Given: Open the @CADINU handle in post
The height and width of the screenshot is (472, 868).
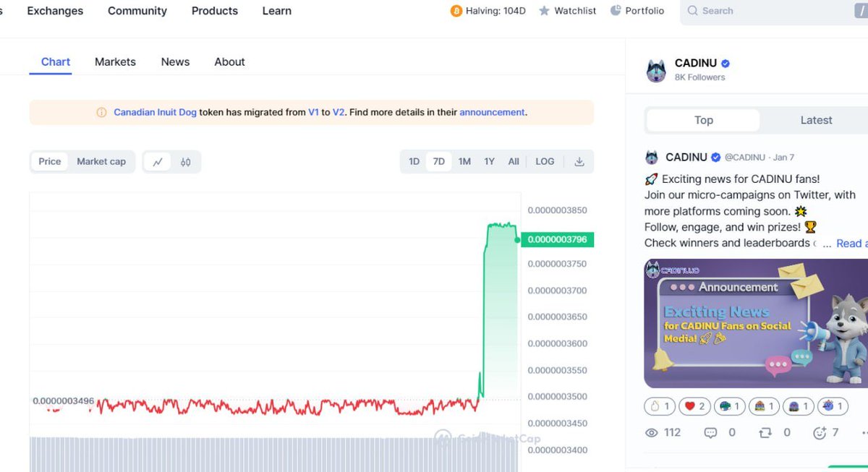Looking at the screenshot, I should coord(746,157).
